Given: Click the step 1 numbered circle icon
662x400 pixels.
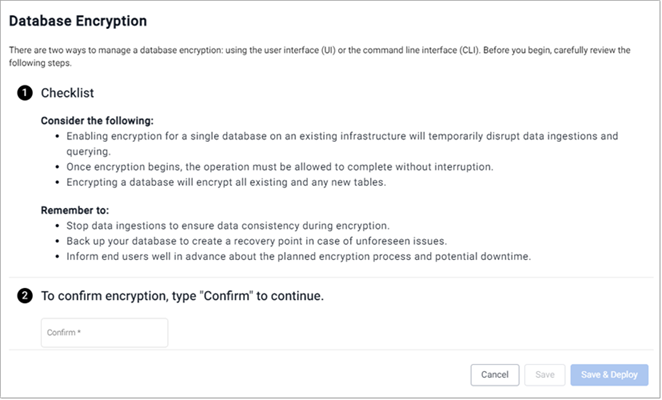Looking at the screenshot, I should coord(23,92).
